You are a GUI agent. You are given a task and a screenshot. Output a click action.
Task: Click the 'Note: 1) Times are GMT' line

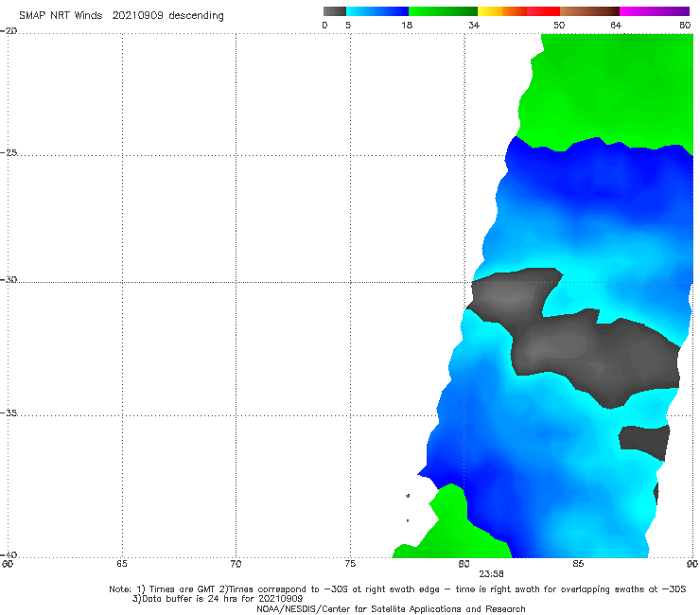click(x=397, y=589)
